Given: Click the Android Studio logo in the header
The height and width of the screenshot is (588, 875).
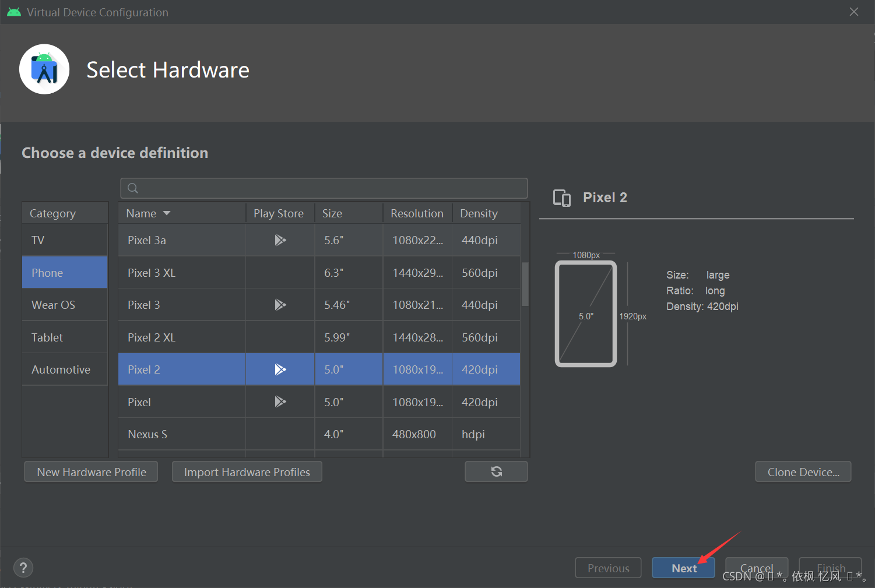Looking at the screenshot, I should [44, 69].
